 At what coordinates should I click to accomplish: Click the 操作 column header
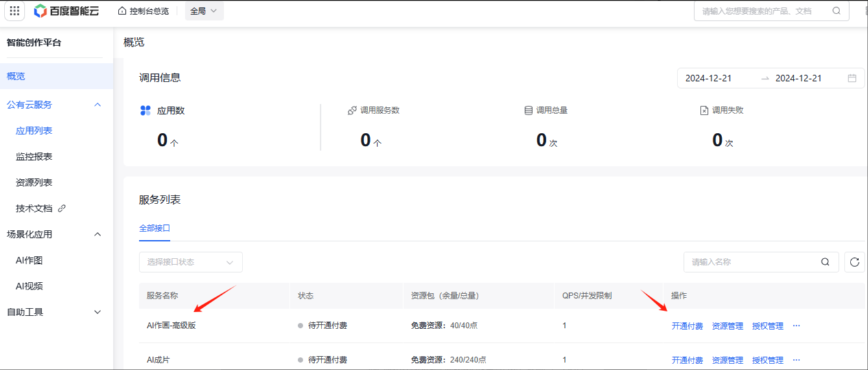[679, 295]
